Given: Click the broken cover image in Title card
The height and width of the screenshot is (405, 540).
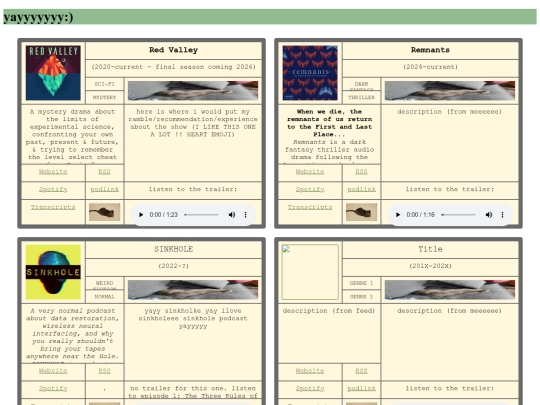Looking at the screenshot, I should click(x=310, y=272).
